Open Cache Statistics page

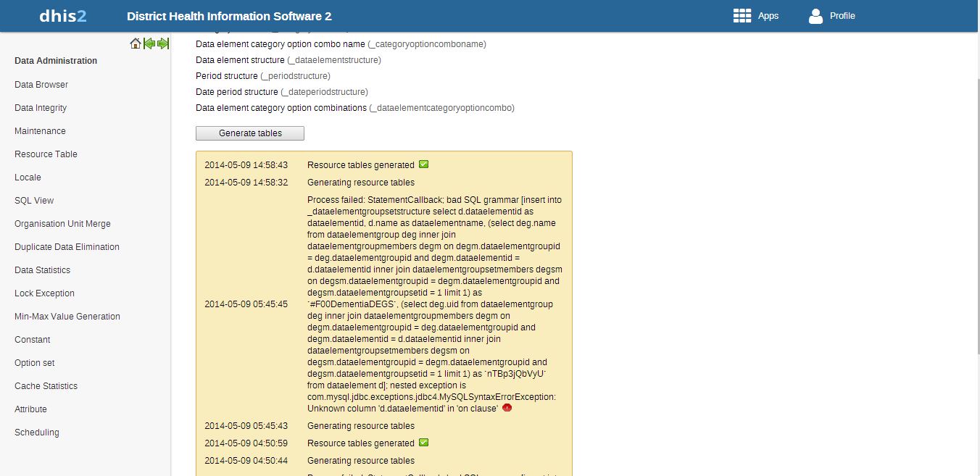pos(46,386)
